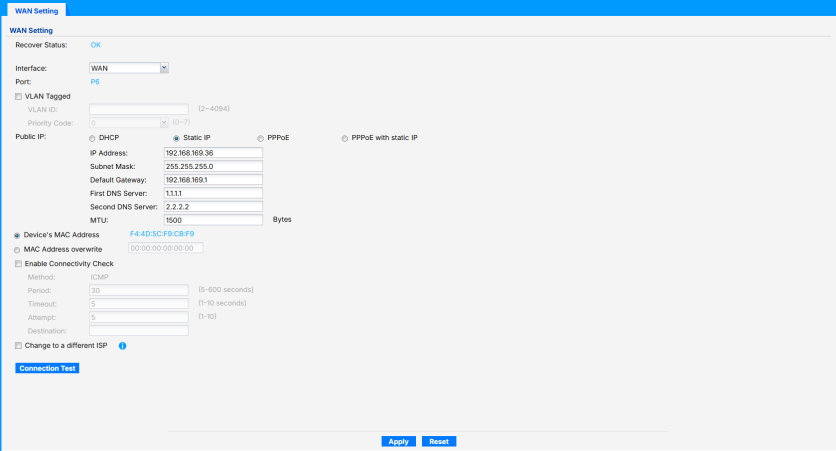This screenshot has width=836, height=451.
Task: Tick Enable Connectivity Check checkbox
Action: pyautogui.click(x=18, y=263)
